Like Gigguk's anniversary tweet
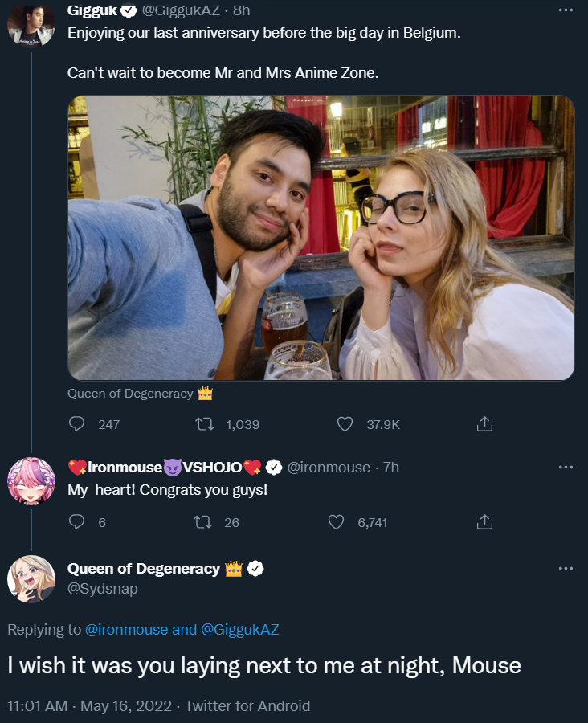The width and height of the screenshot is (588, 723). [345, 424]
